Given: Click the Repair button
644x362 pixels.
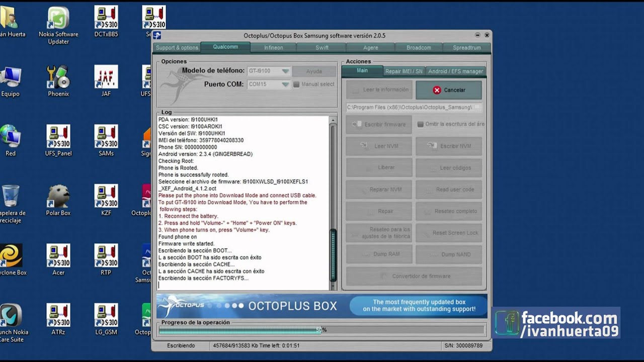Looking at the screenshot, I should 379,211.
